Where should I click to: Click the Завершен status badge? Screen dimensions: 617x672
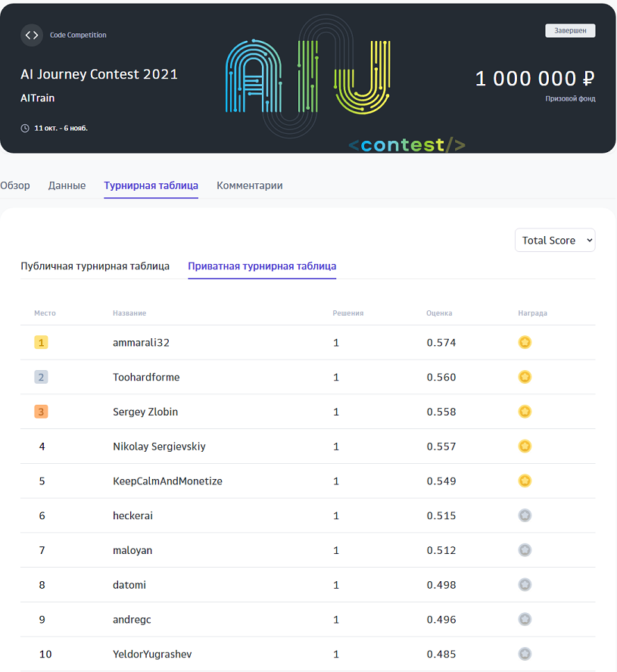(x=570, y=31)
